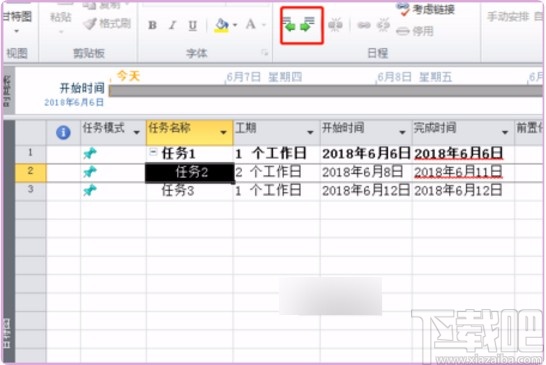The width and height of the screenshot is (546, 365).
Task: Toggle Underline formatting
Action: (x=193, y=25)
